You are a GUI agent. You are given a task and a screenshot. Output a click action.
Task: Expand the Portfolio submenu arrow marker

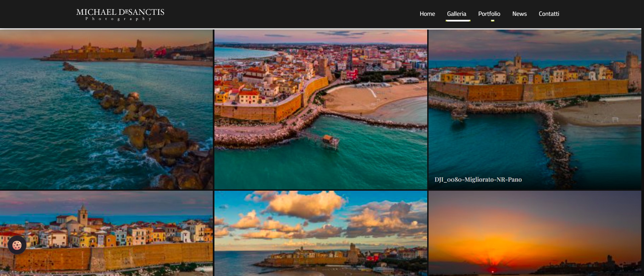(x=492, y=21)
